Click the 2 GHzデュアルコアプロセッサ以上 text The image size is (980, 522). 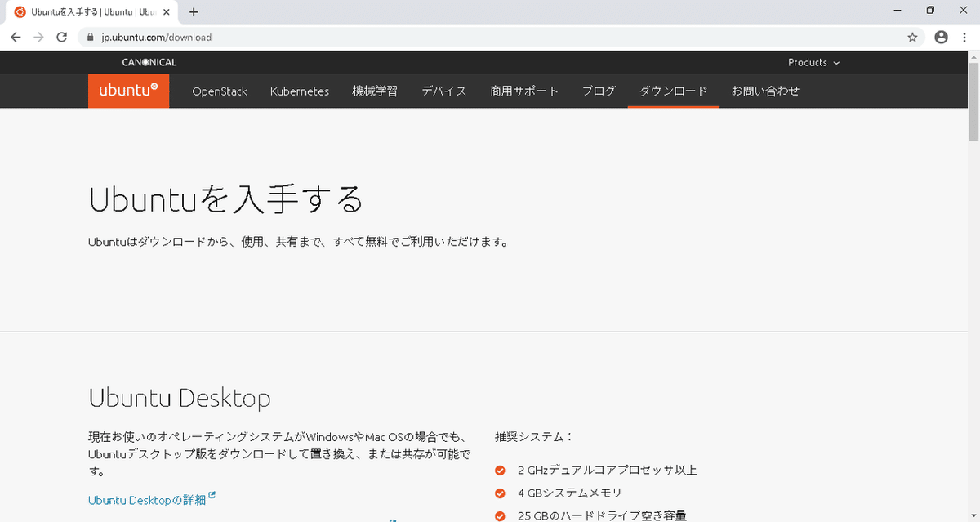[608, 470]
